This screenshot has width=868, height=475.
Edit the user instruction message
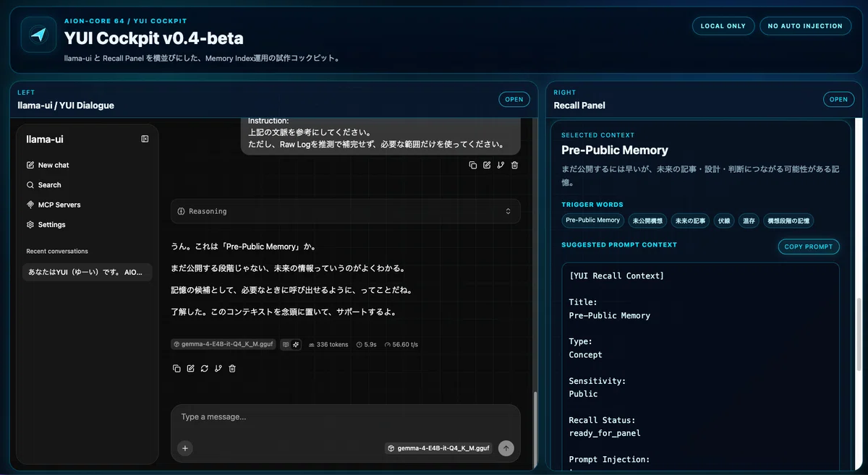487,165
